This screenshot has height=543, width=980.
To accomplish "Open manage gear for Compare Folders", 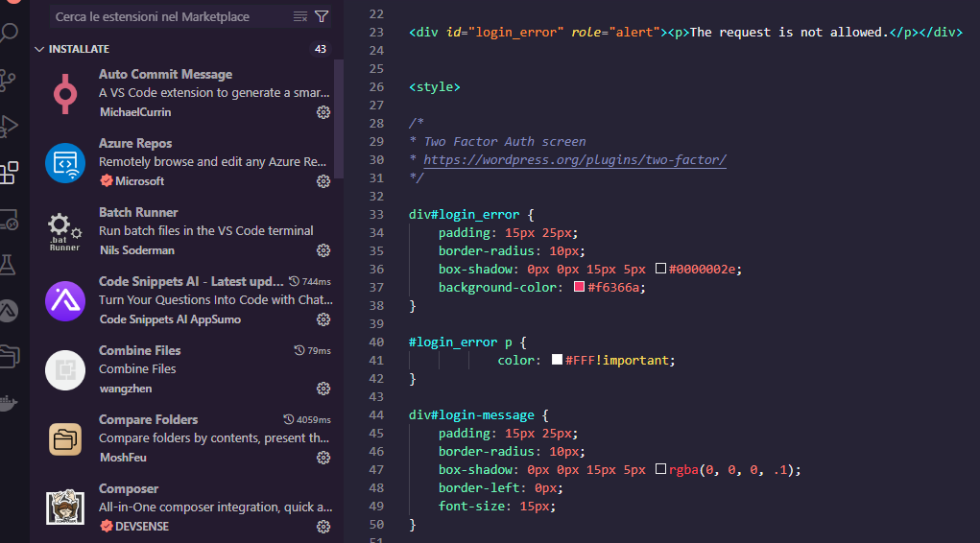I will point(323,458).
